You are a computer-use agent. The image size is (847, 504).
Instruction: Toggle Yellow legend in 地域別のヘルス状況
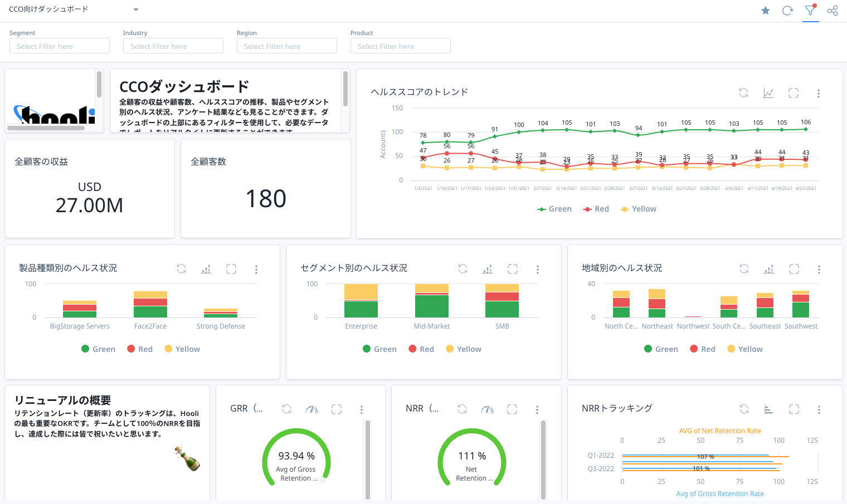(x=744, y=349)
